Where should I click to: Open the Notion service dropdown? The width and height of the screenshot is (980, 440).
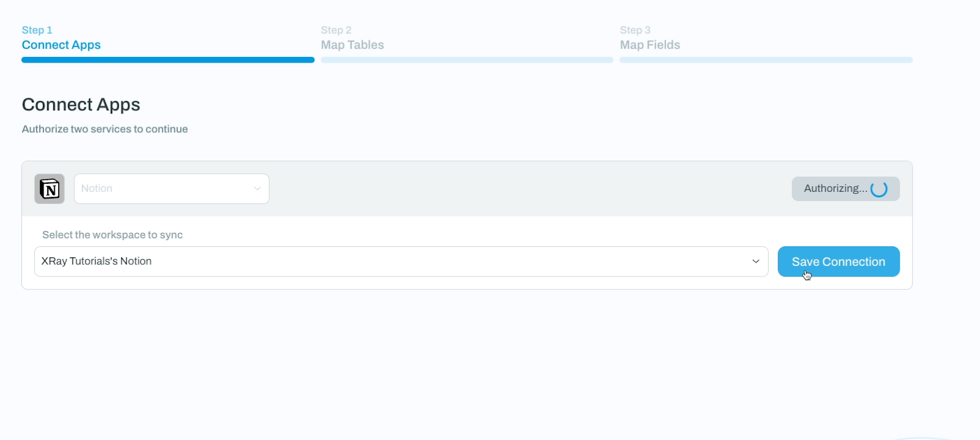click(171, 189)
